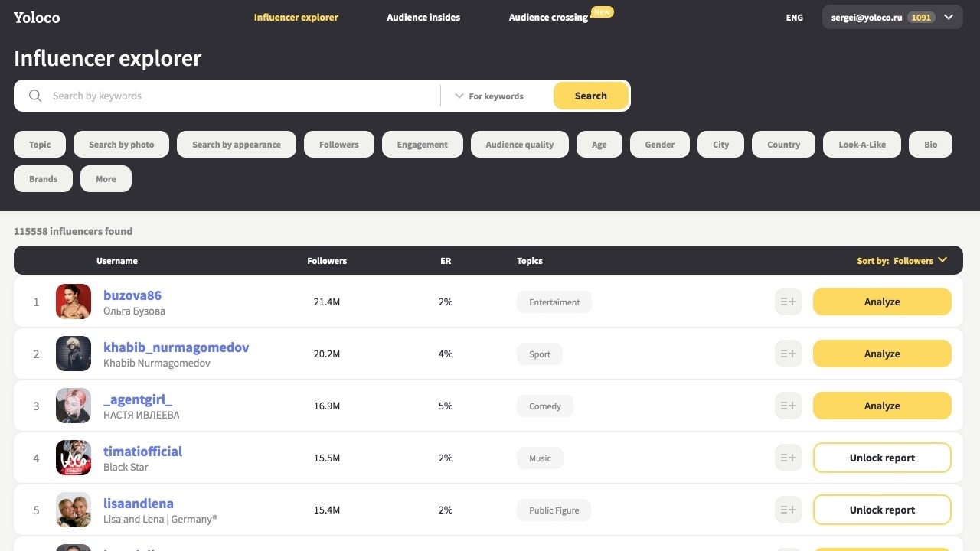Open khabib_nurmagomedov profile picture
Image resolution: width=980 pixels, height=551 pixels.
point(73,354)
